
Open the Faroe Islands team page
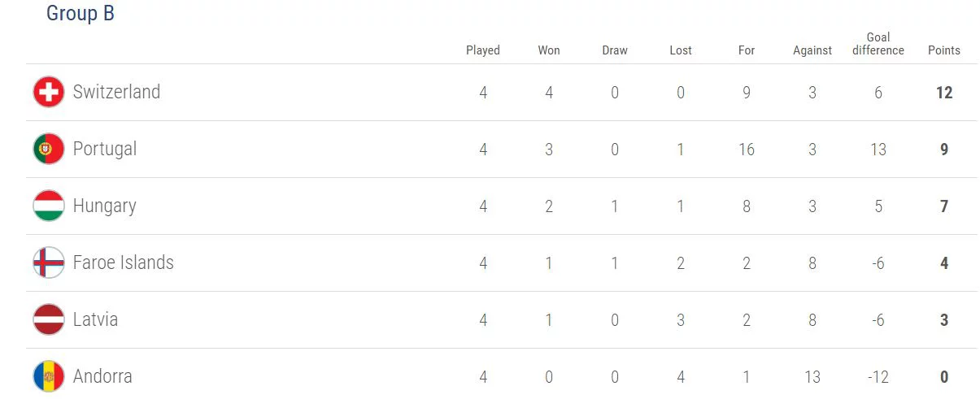123,262
